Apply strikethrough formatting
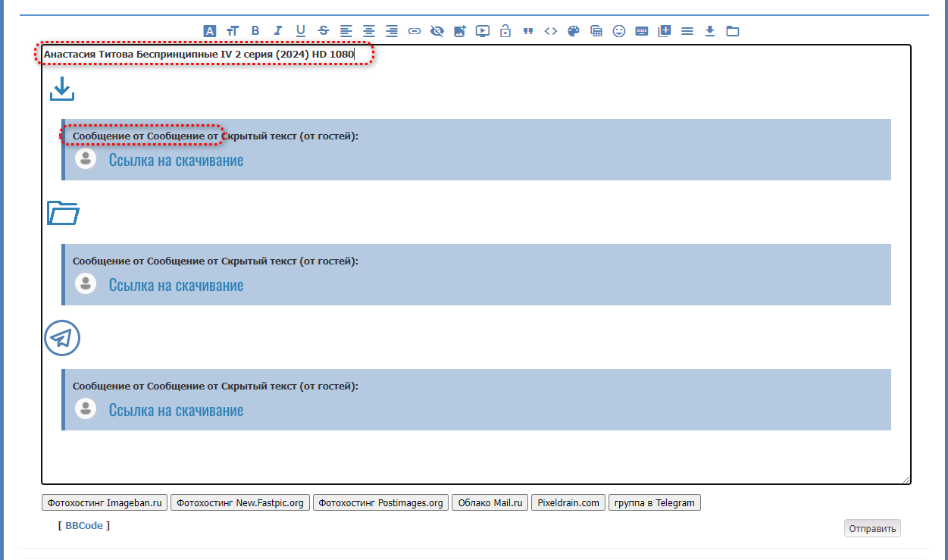Screen dimensions: 948x560 (324, 31)
